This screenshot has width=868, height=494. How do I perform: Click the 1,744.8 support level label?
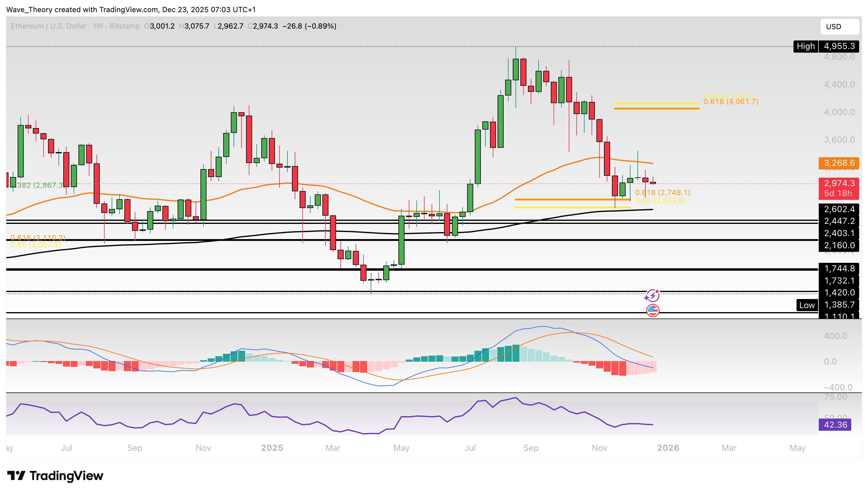pyautogui.click(x=838, y=268)
